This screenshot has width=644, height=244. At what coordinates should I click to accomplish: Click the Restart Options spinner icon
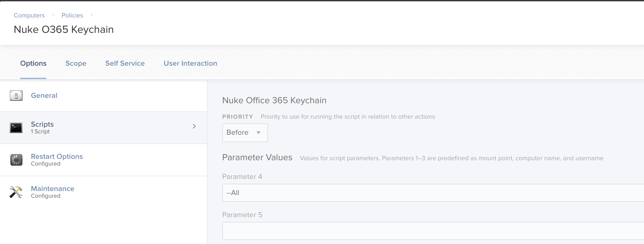pyautogui.click(x=16, y=160)
